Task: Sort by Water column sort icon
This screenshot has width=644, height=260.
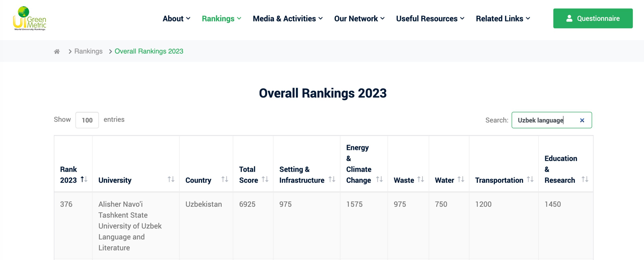Action: coord(461,179)
